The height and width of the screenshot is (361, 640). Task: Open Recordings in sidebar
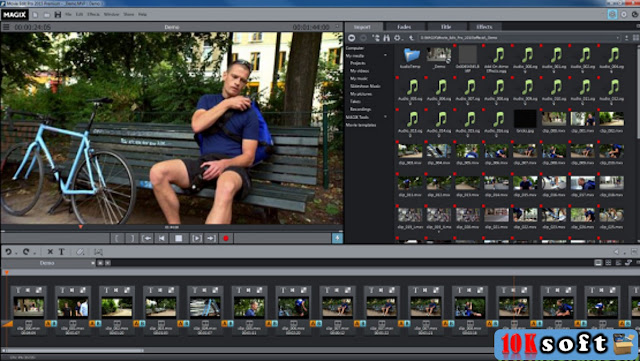pyautogui.click(x=360, y=109)
